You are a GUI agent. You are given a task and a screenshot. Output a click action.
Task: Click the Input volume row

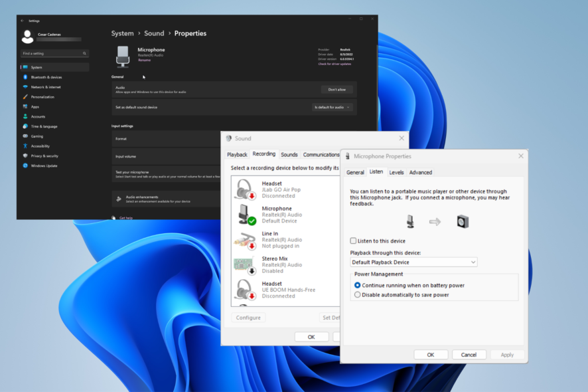[166, 157]
